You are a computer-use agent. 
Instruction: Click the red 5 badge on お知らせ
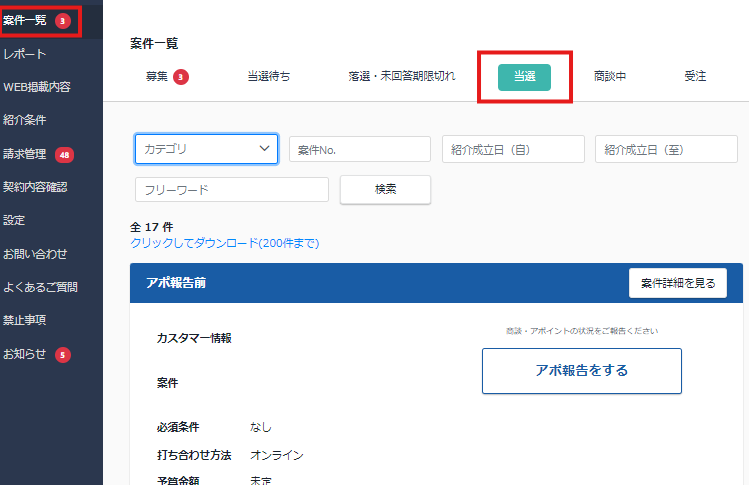click(63, 355)
